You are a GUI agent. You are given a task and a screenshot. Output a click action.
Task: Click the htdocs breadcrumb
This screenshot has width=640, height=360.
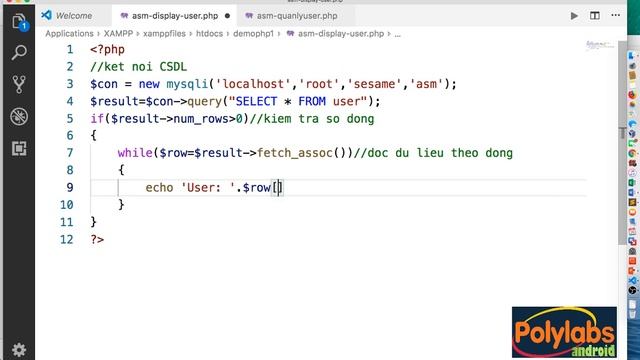209,34
